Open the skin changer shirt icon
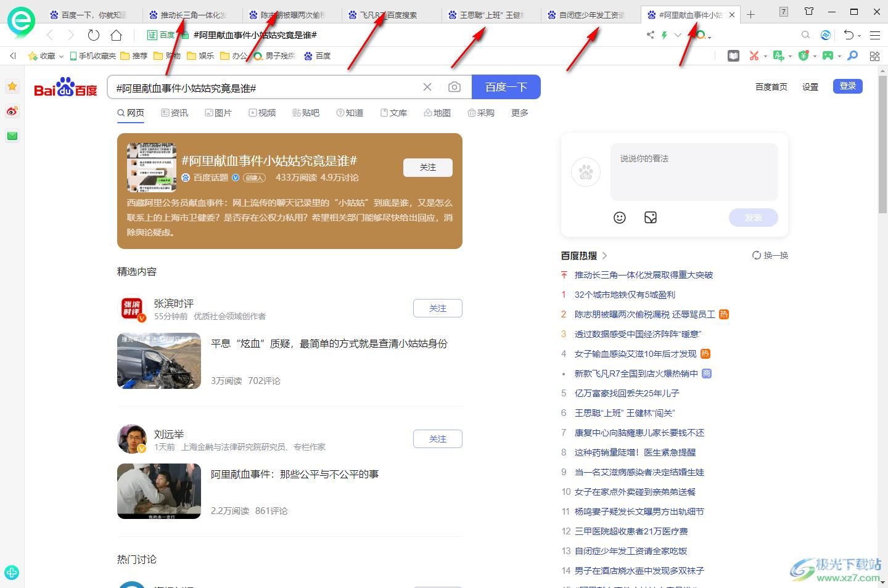This screenshot has height=588, width=888. pos(809,11)
